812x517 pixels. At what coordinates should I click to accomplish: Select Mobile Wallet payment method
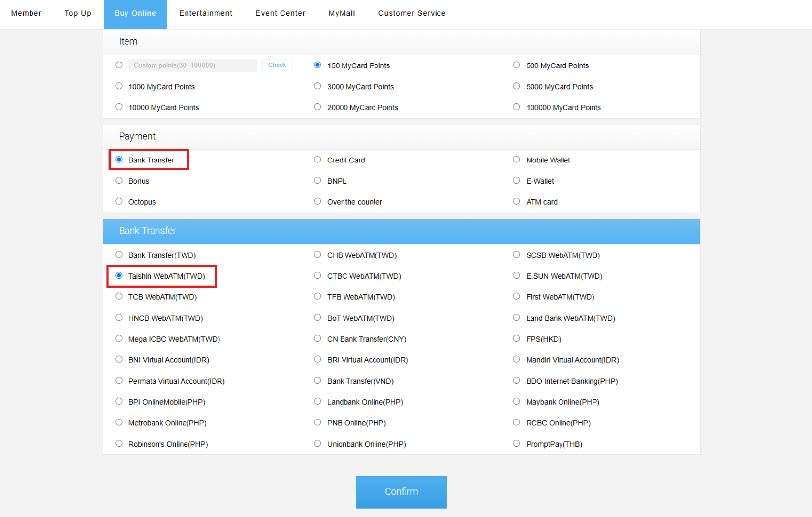click(x=516, y=160)
